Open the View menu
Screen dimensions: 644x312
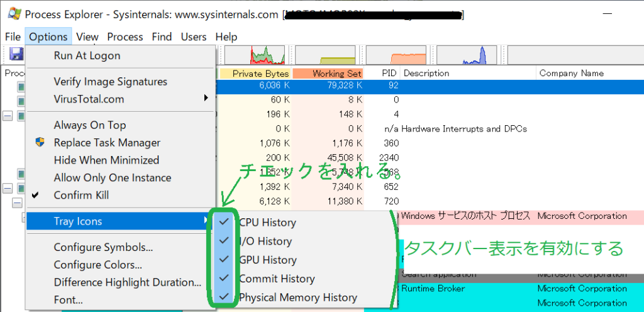(x=87, y=37)
